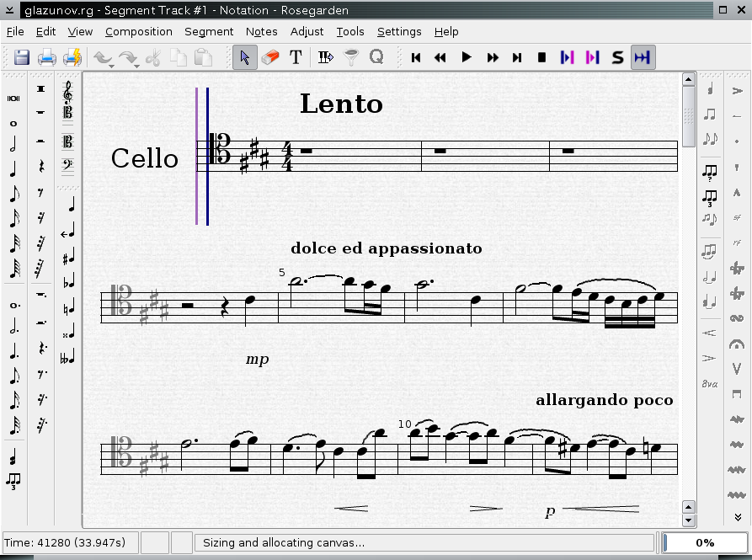Click the fermata mark icon
The height and width of the screenshot is (560, 752).
coord(738,344)
